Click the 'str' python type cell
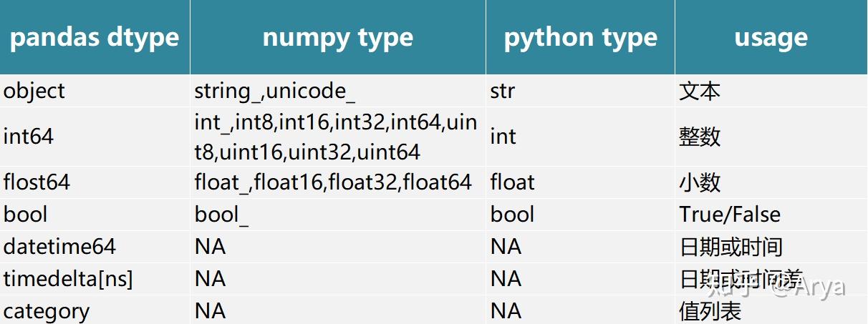 [580, 91]
